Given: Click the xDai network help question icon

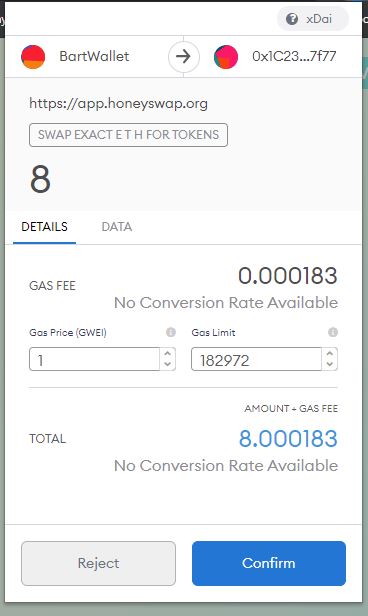Looking at the screenshot, I should pyautogui.click(x=292, y=19).
